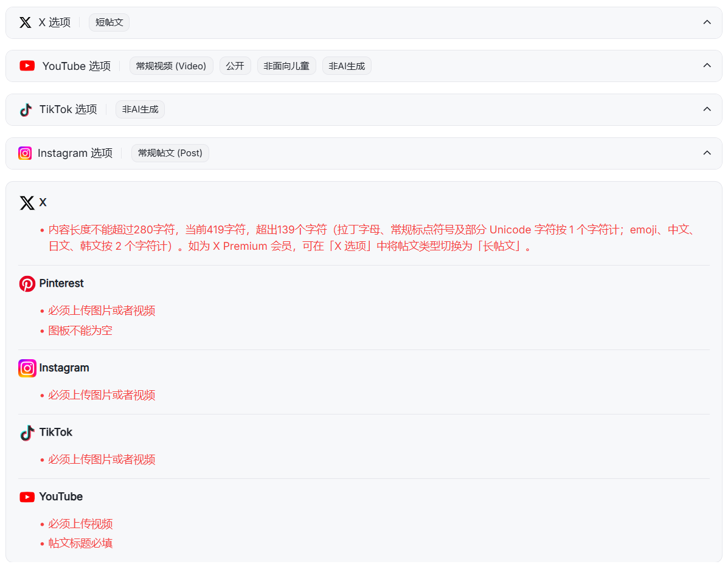Click the Instagram heading in error list

click(64, 368)
